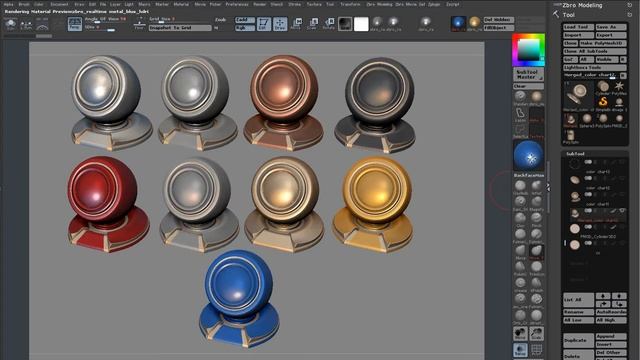The width and height of the screenshot is (640, 360).
Task: Select the Scale transform icon
Action: coord(313,23)
